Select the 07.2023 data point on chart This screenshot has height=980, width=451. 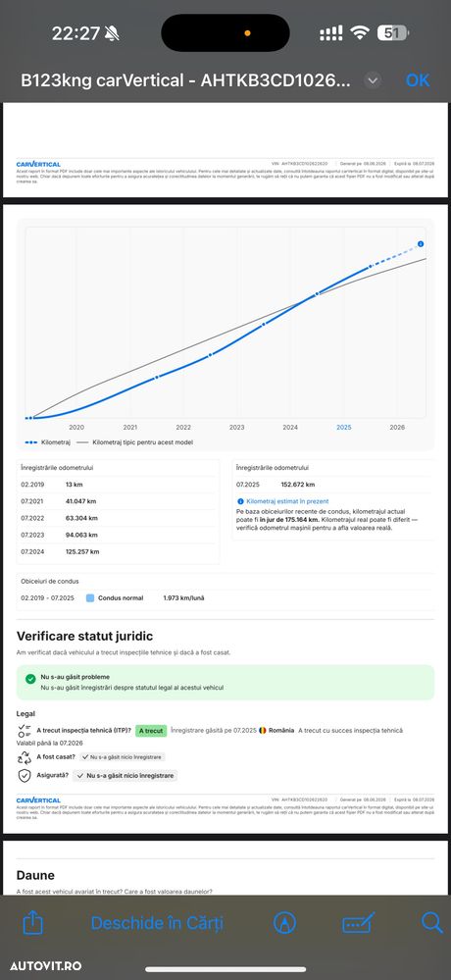click(x=264, y=324)
